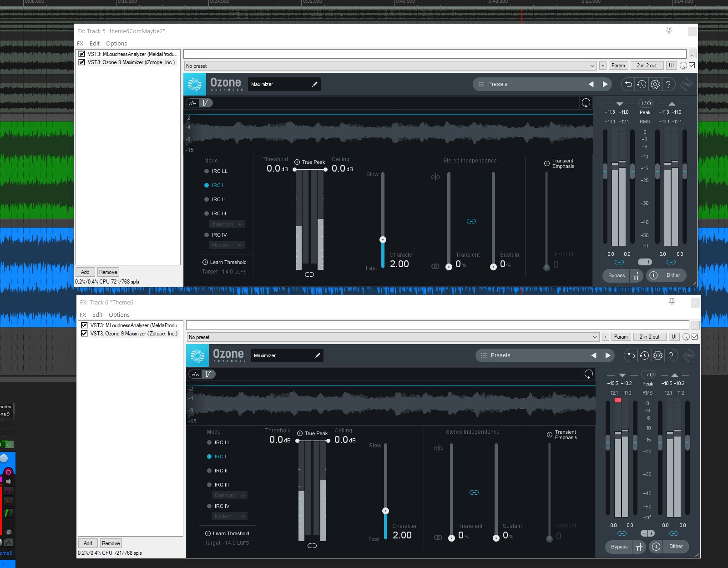Disable MLoudnessAnalyzer checkbox in Track 5 FX list
728x568 pixels.
click(x=82, y=54)
